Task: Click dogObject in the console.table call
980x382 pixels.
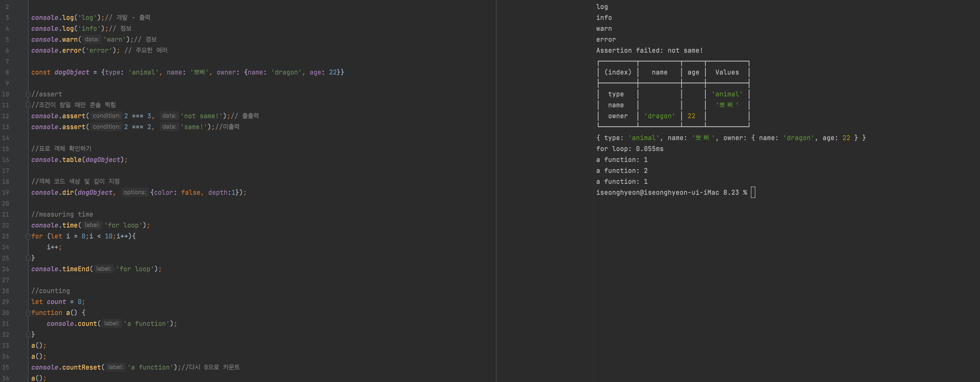Action: tap(103, 160)
